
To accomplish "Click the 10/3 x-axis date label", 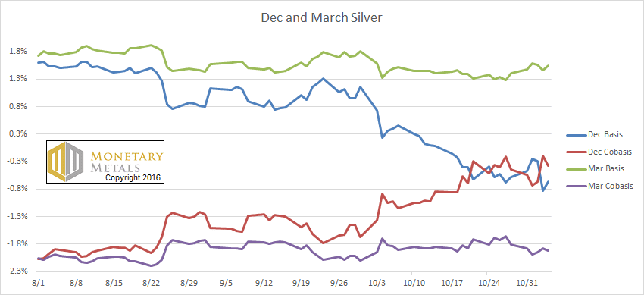I will [374, 283].
